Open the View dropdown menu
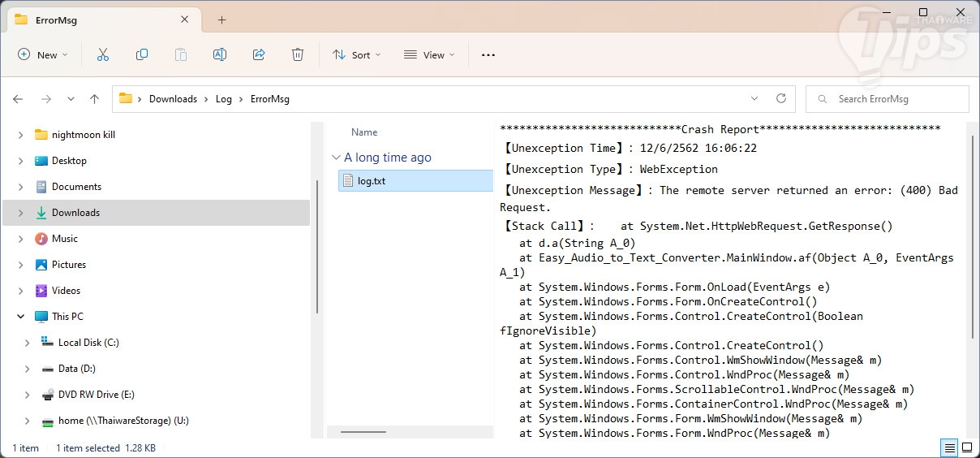Screen dimensions: 980x458 tap(429, 54)
